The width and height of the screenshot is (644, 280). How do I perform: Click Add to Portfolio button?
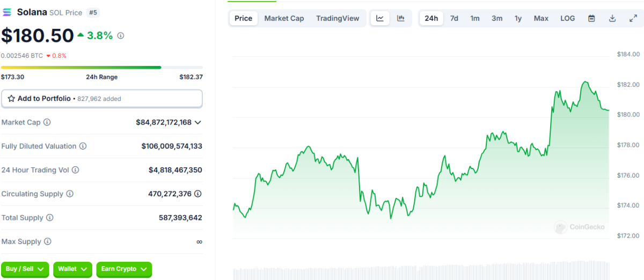pyautogui.click(x=102, y=99)
